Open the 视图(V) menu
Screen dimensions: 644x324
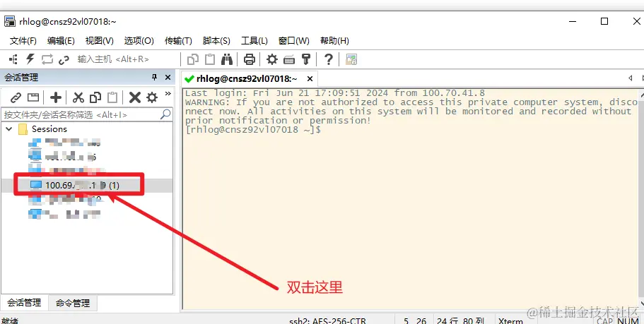click(100, 41)
